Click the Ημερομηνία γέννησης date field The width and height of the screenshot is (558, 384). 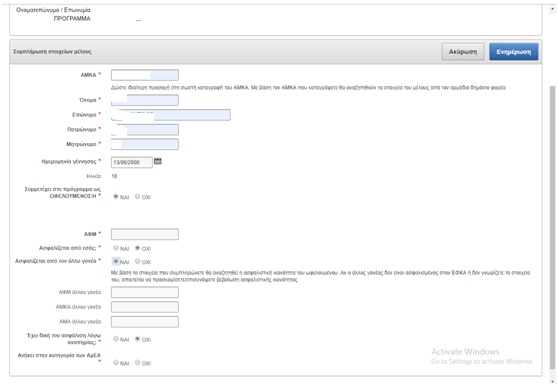[x=132, y=162]
